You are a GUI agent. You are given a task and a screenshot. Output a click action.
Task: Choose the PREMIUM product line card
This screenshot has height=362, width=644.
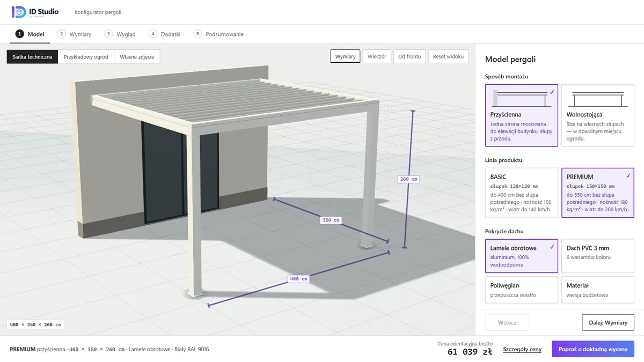(x=598, y=193)
